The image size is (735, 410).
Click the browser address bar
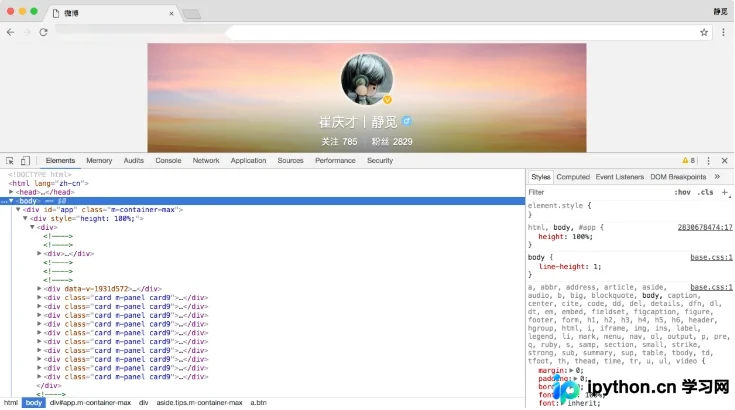373,32
